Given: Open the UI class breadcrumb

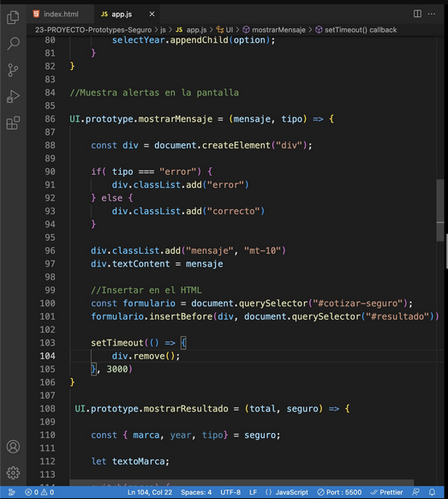Looking at the screenshot, I should [224, 30].
